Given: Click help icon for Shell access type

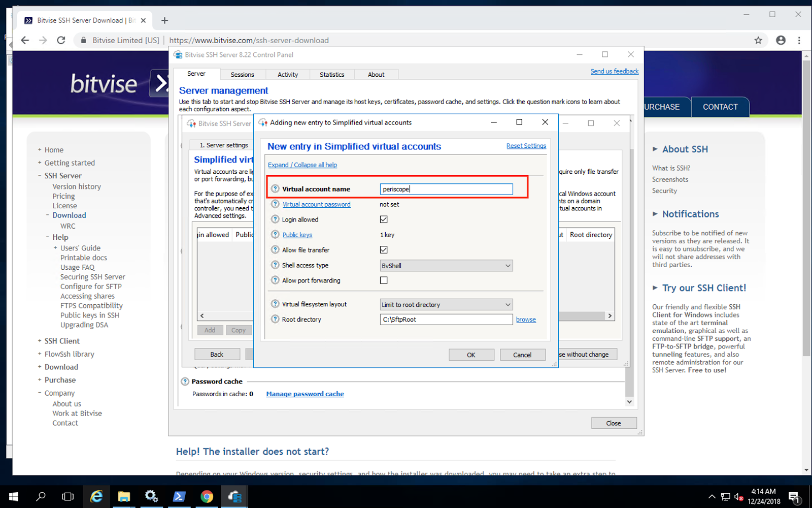Looking at the screenshot, I should (x=275, y=265).
